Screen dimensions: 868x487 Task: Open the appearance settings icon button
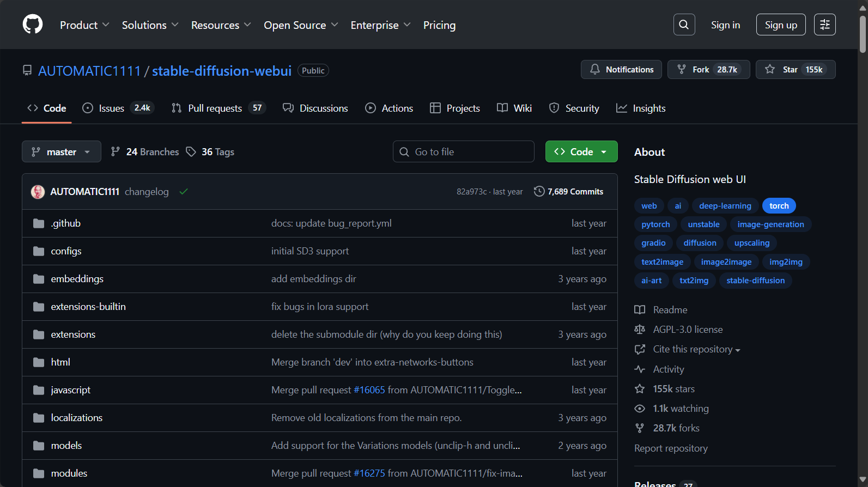click(824, 25)
